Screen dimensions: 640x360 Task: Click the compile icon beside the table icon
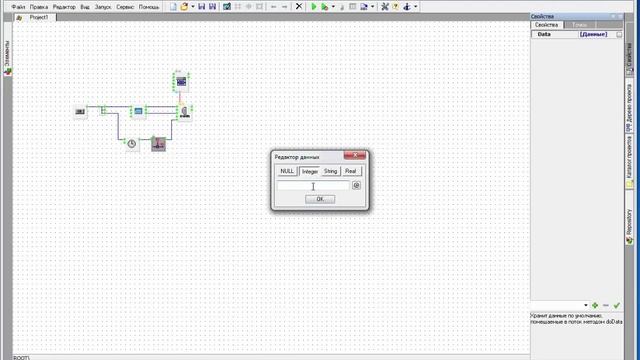coord(364,7)
